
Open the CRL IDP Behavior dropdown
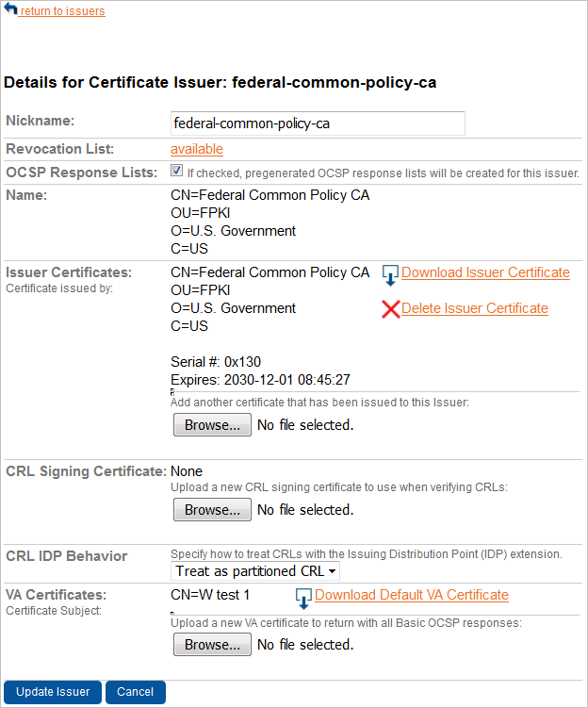tap(255, 571)
